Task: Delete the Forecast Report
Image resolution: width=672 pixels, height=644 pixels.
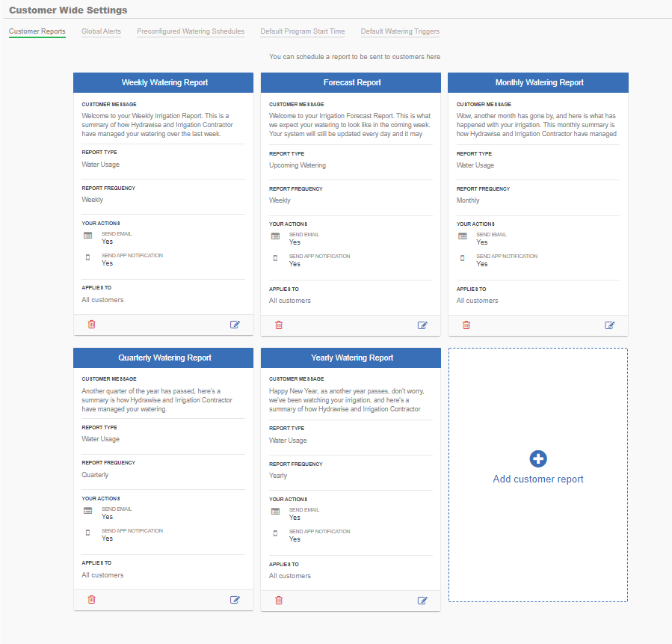Action: (279, 325)
